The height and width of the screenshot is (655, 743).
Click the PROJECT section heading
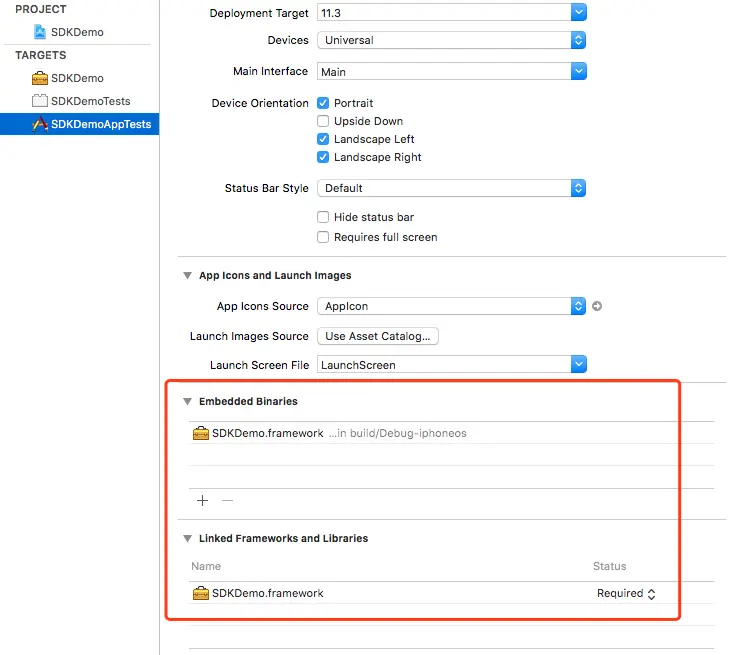[41, 9]
